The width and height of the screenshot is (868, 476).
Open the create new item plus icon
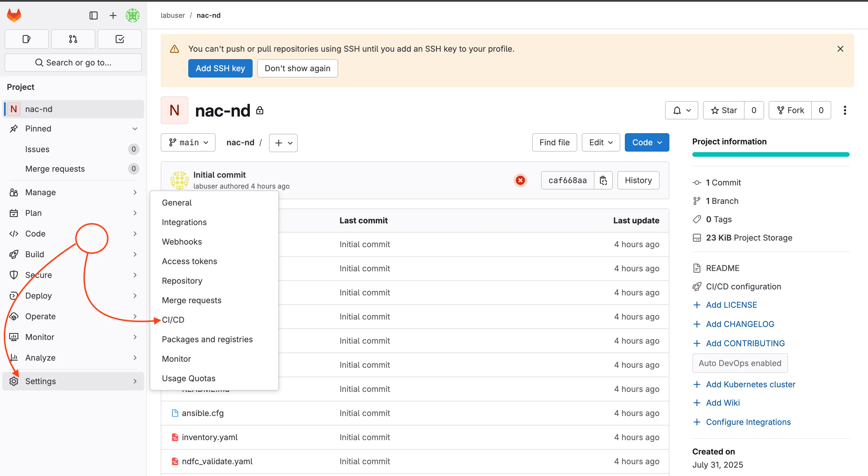tap(113, 15)
